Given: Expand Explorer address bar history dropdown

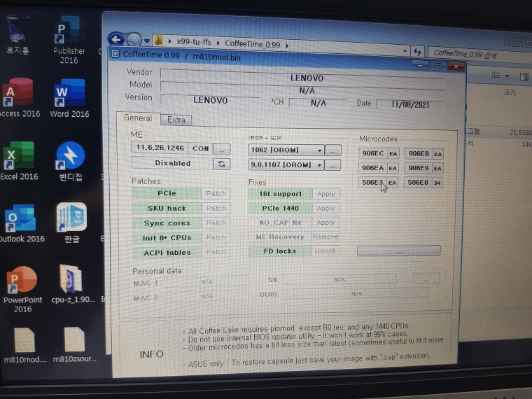Looking at the screenshot, I should pos(405,51).
